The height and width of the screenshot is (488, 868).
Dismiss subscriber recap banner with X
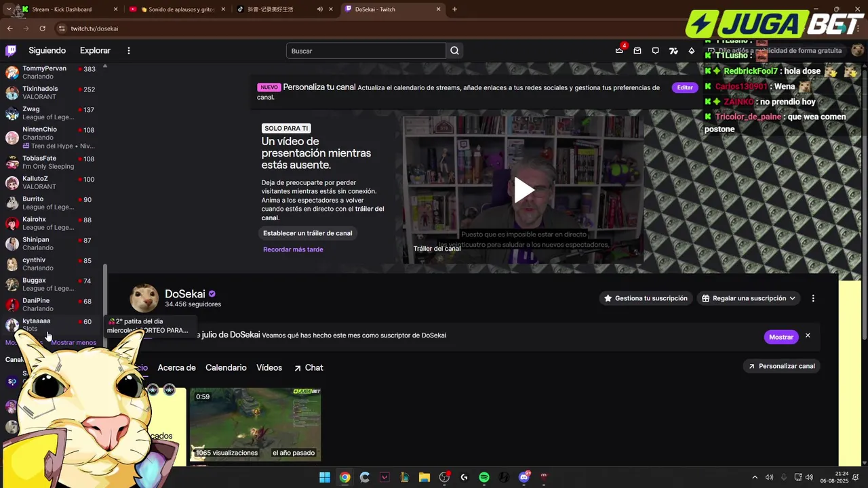pyautogui.click(x=808, y=336)
